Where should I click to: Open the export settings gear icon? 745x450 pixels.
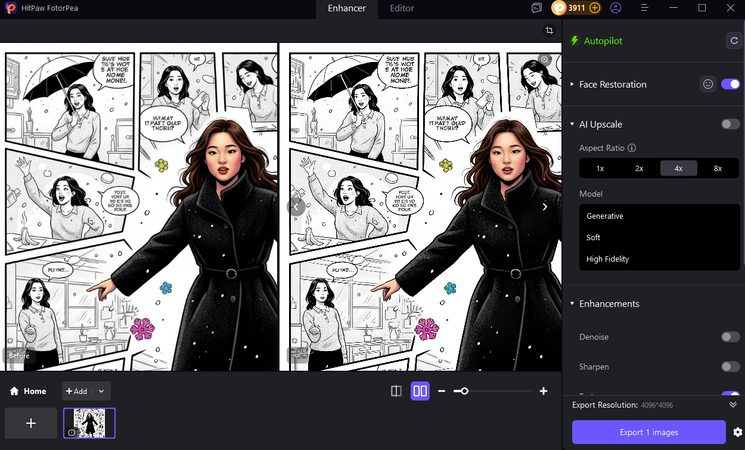coord(737,432)
